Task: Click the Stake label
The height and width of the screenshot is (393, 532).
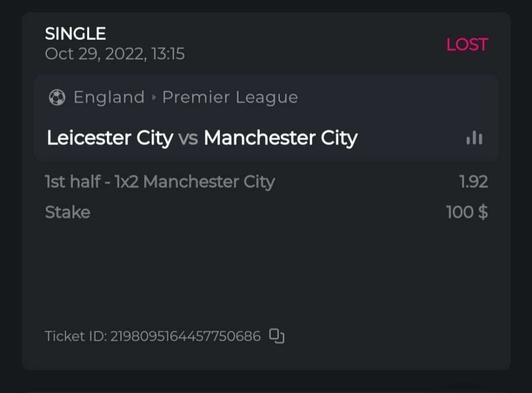Action: pyautogui.click(x=68, y=212)
